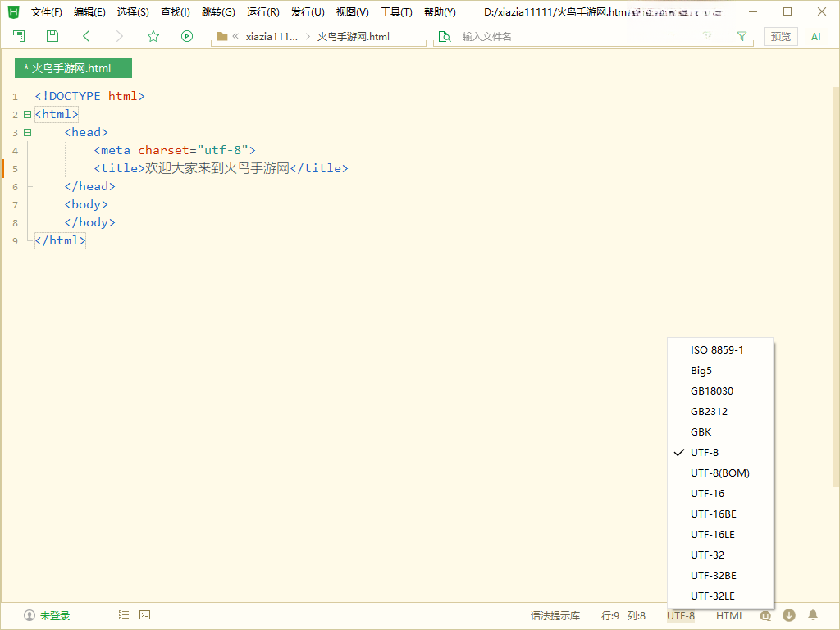This screenshot has width=840, height=630.
Task: Click the <!DOCTYPE html> line
Action: click(90, 96)
